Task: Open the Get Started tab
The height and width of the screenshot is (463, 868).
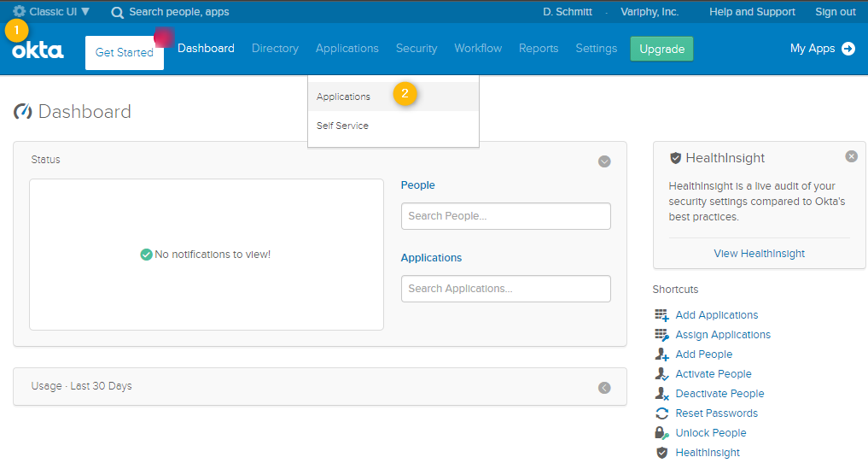Action: pyautogui.click(x=125, y=53)
